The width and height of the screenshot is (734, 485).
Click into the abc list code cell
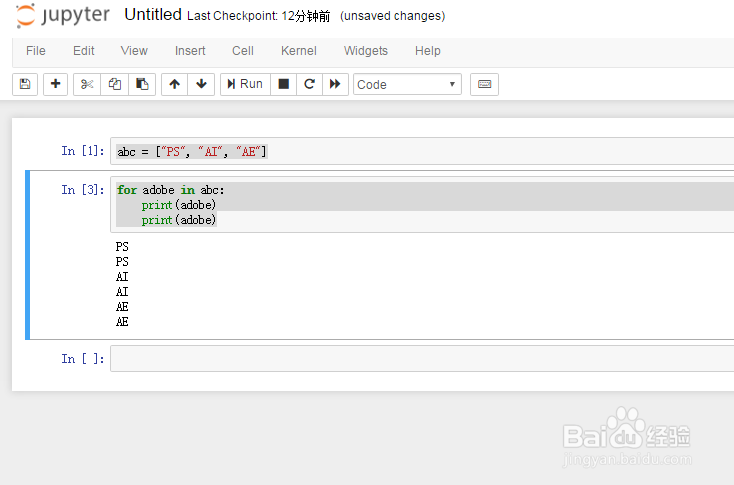[422, 151]
